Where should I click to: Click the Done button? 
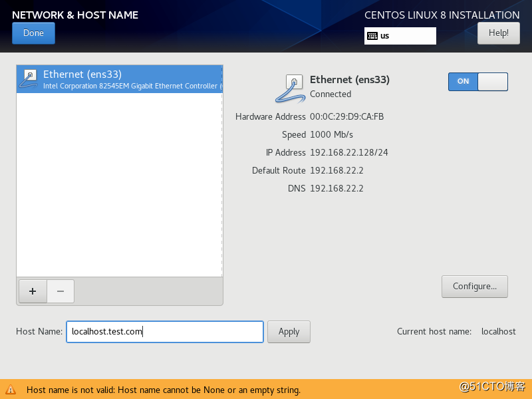click(x=33, y=33)
